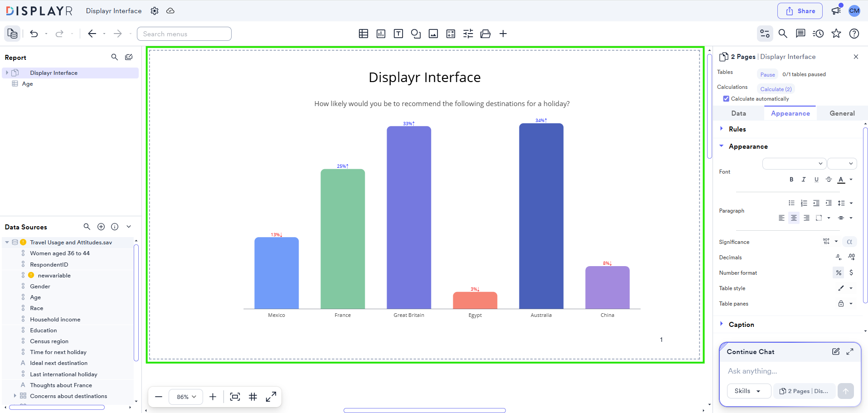
Task: Select the Last international holiday variable
Action: (x=63, y=374)
